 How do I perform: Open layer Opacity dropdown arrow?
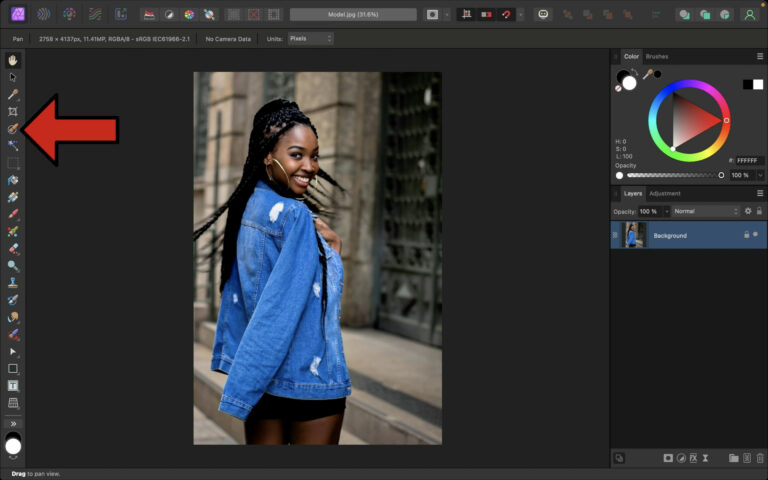click(x=666, y=212)
